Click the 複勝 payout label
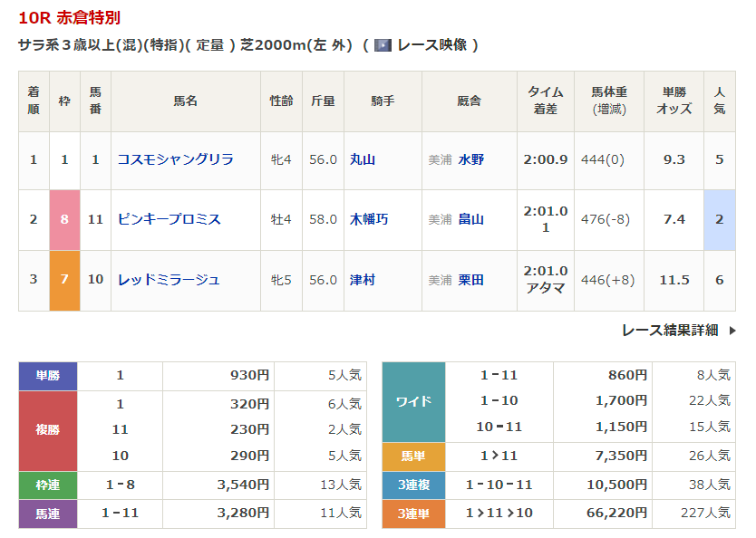Image resolution: width=756 pixels, height=538 pixels. coord(48,430)
